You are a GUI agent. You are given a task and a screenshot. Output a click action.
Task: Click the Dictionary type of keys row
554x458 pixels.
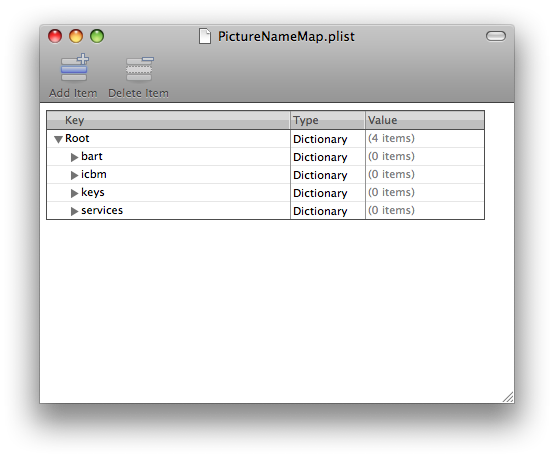(320, 193)
